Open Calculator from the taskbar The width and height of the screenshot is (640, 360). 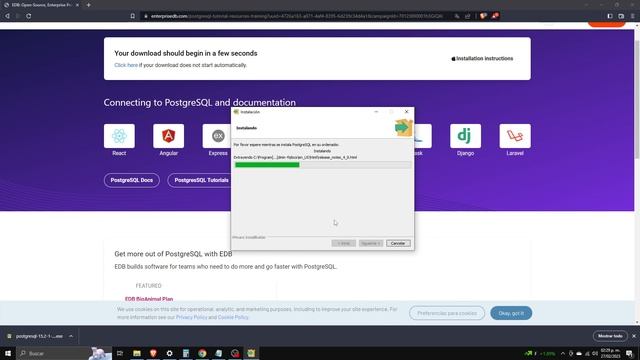(x=186, y=353)
